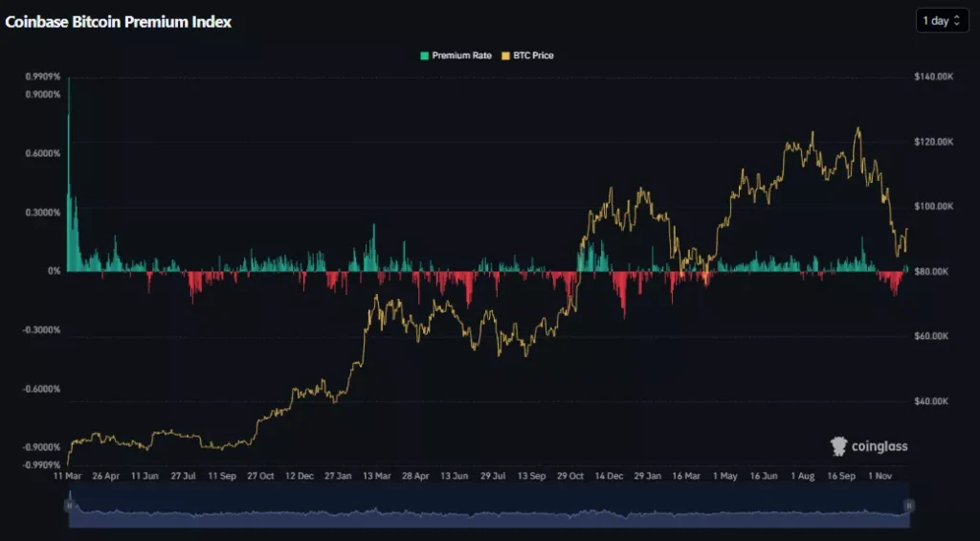This screenshot has height=541, width=980.
Task: Grab the right handle of the range slider
Action: [909, 505]
